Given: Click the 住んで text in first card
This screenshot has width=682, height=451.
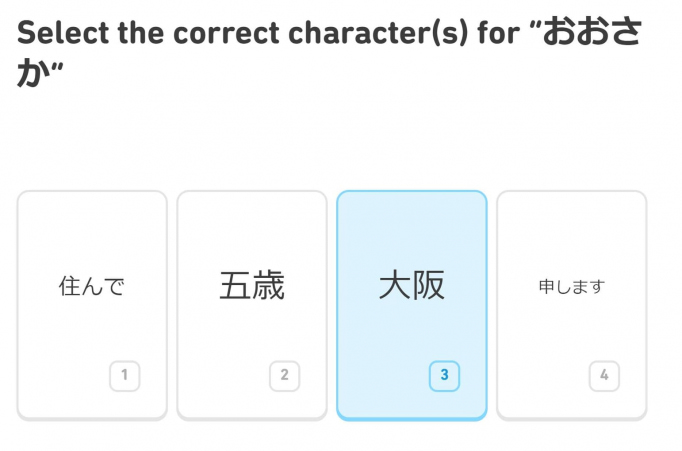Looking at the screenshot, I should point(92,287).
